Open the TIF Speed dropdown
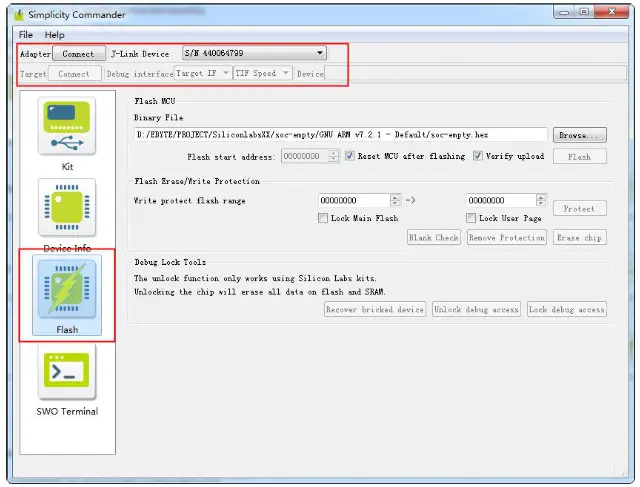Screen dimensions: 640x487 262,73
